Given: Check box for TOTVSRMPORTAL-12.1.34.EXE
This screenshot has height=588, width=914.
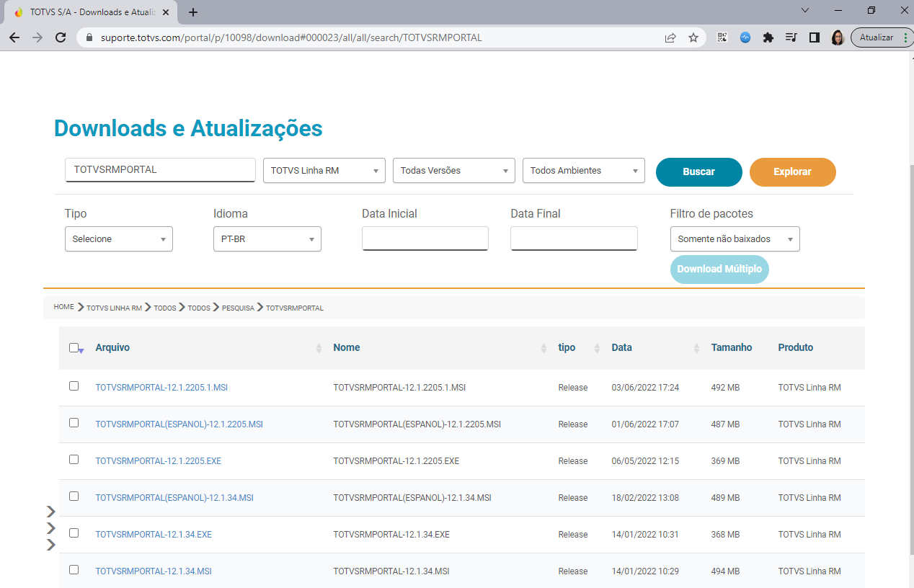Looking at the screenshot, I should click(x=74, y=533).
